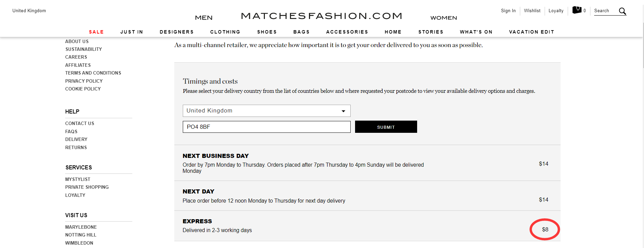
Task: Open PRIVATE SHOPPING service link
Action: coord(87,187)
